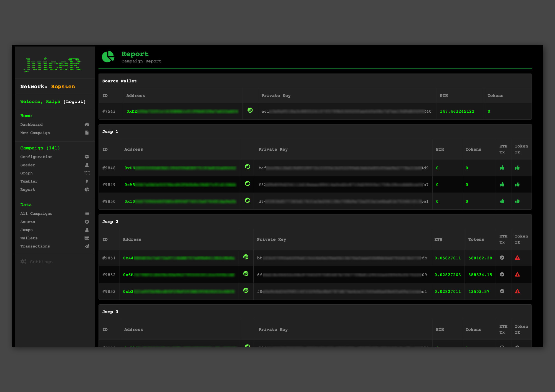Open the Wallets data page
Screen dimensions: 555x392
tap(29, 238)
